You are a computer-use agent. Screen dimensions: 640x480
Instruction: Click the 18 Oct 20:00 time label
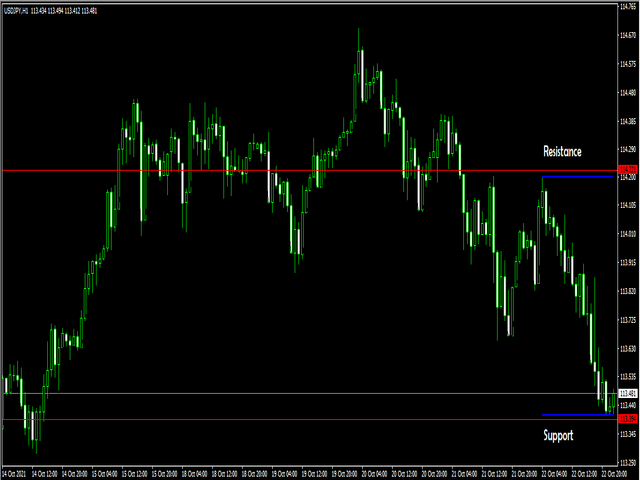255,473
